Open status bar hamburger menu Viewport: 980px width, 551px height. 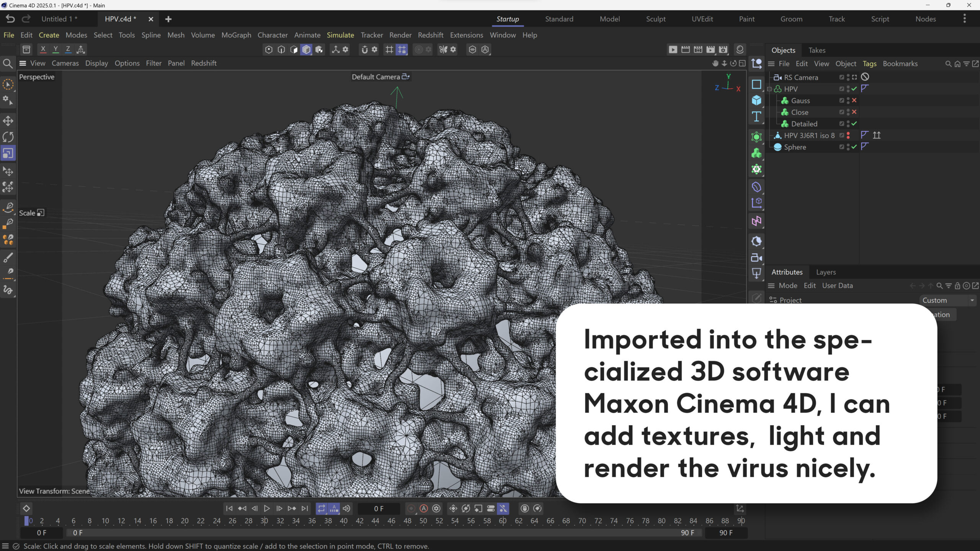(5, 546)
